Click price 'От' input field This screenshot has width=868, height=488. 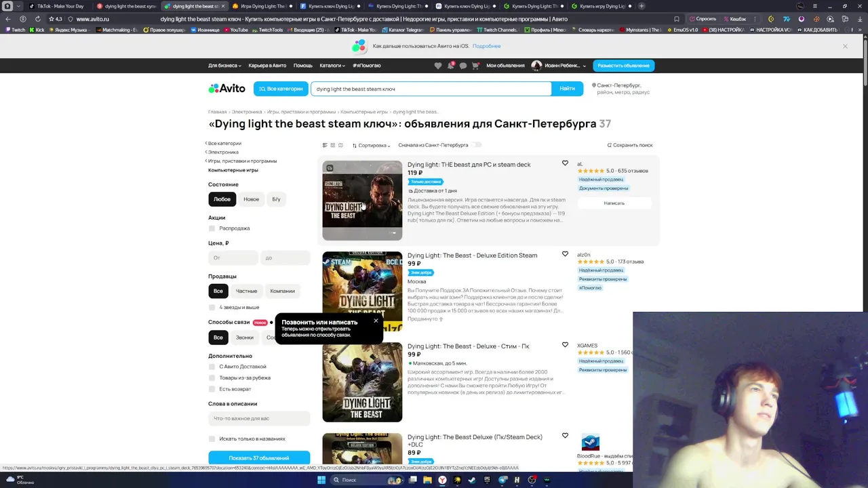pos(233,258)
